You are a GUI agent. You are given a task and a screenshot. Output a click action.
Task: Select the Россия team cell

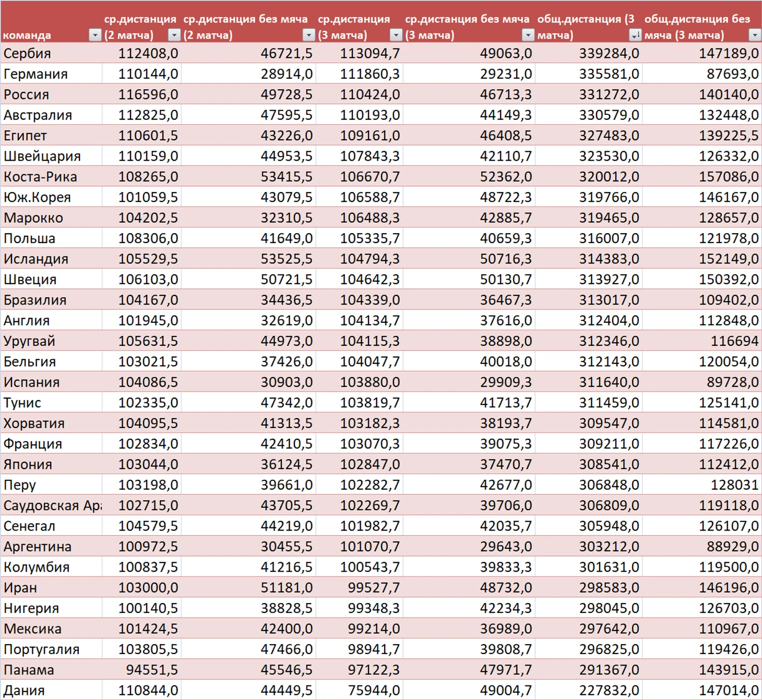tap(51, 94)
